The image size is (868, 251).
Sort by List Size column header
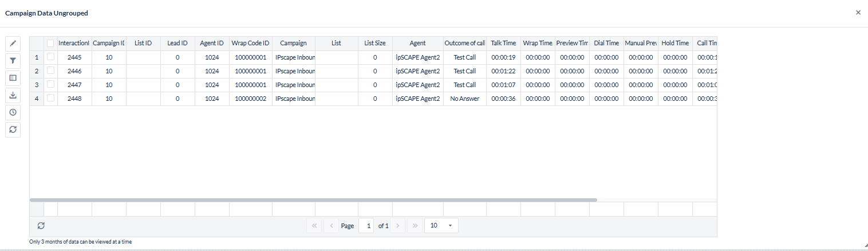[x=375, y=43]
